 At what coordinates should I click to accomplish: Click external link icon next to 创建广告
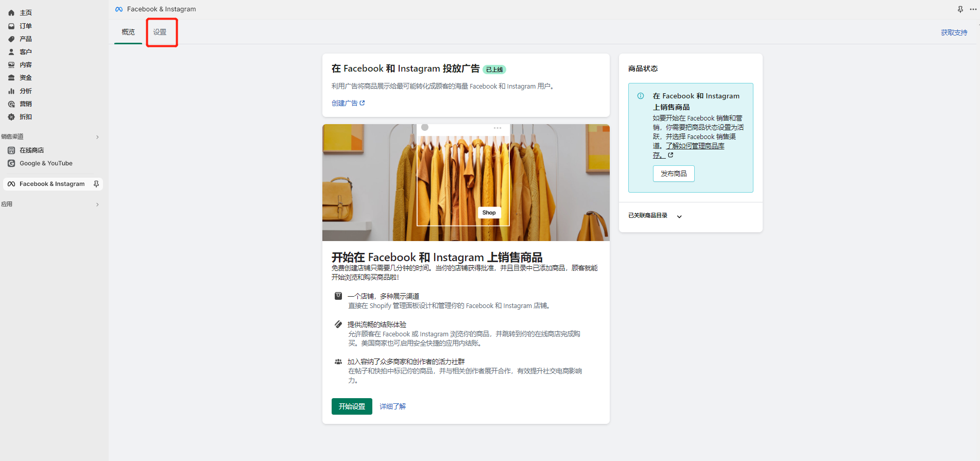(x=362, y=103)
